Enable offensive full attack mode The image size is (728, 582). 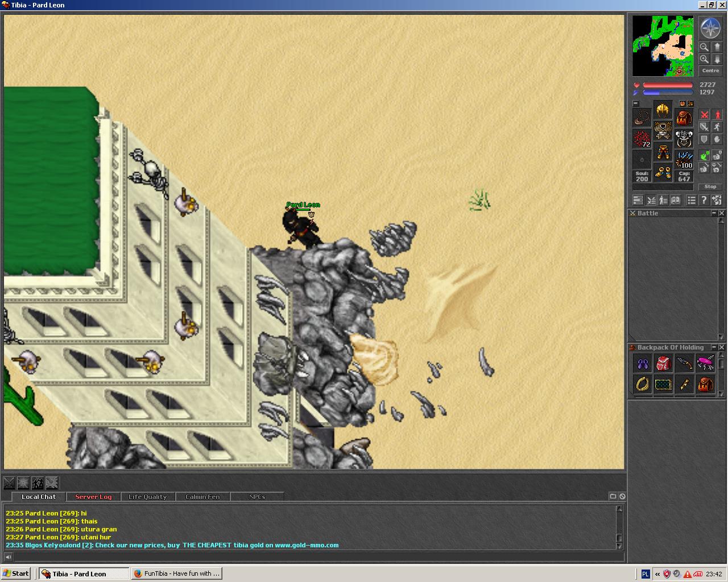[x=704, y=127]
